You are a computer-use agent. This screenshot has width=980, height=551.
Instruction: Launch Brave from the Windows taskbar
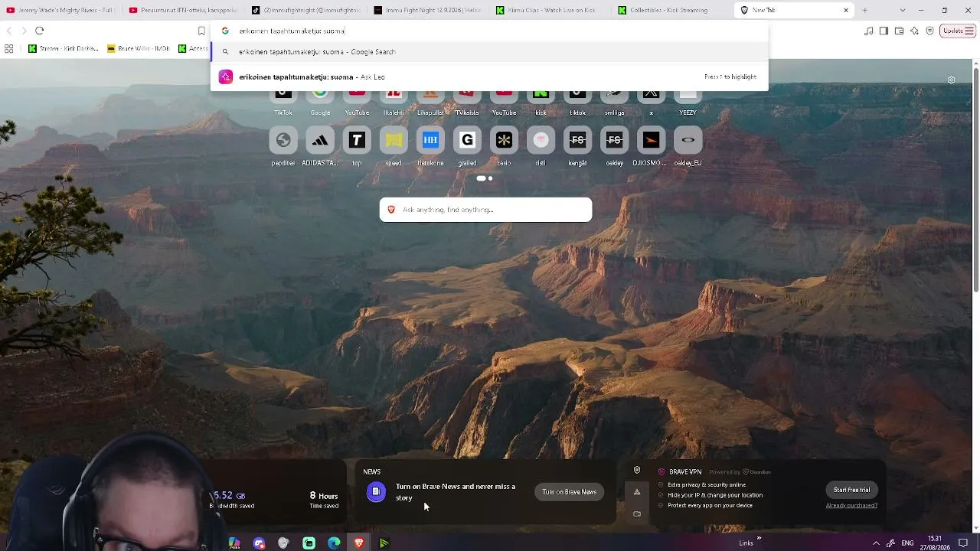click(x=358, y=543)
